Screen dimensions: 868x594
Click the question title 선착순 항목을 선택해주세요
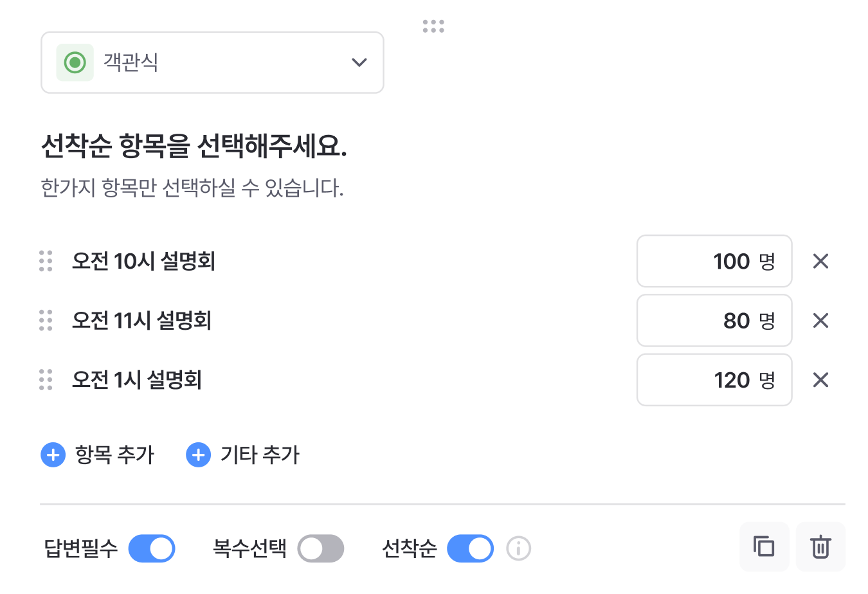tap(194, 147)
